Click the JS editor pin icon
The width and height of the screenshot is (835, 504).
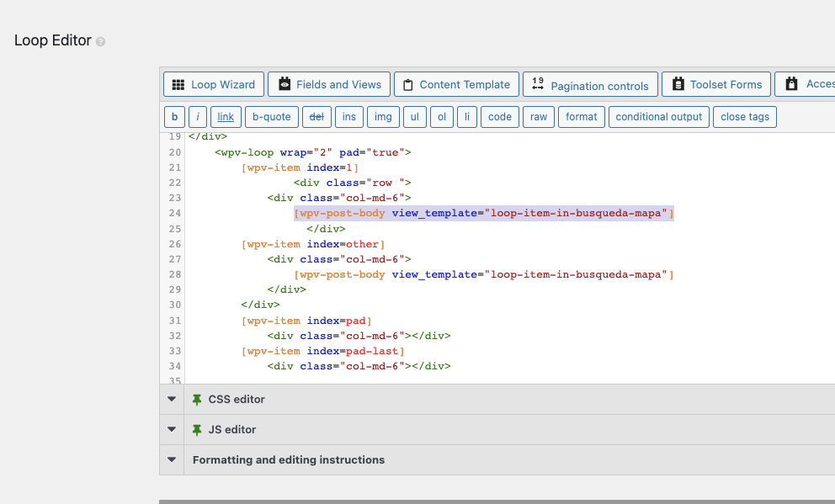coord(197,429)
